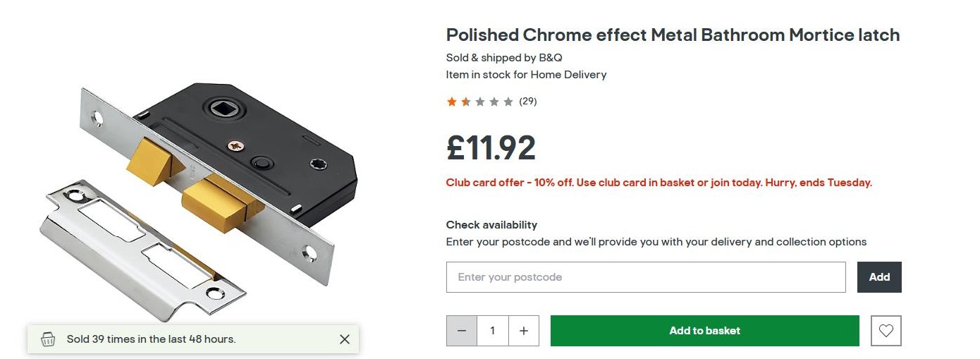Click the "Sold 39 times" message text
The height and width of the screenshot is (359, 980).
click(x=151, y=339)
